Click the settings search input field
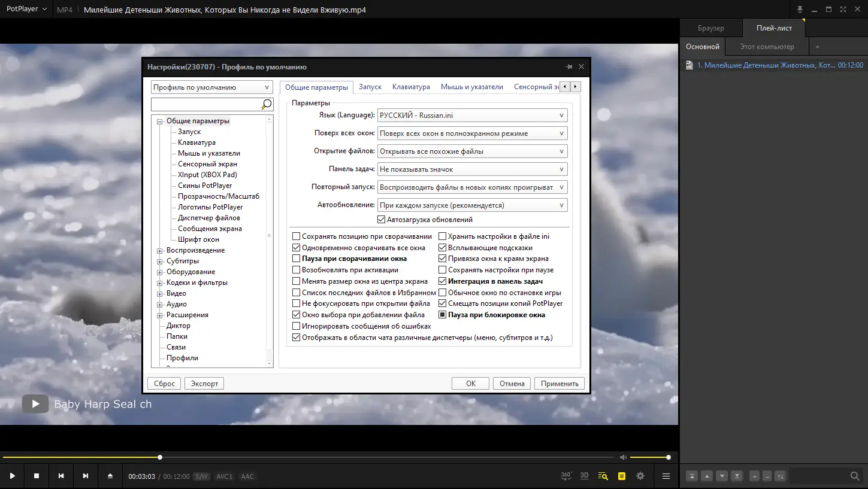The height and width of the screenshot is (489, 868). tap(206, 105)
